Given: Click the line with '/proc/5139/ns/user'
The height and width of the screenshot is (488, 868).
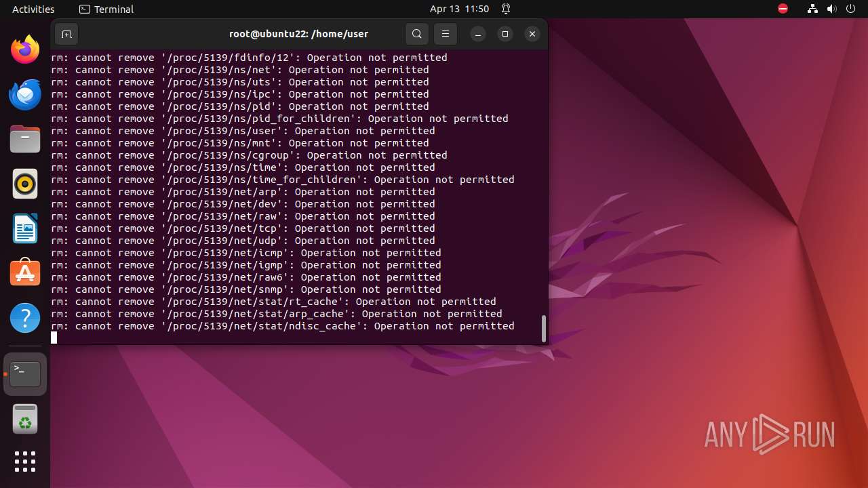Looking at the screenshot, I should click(243, 131).
